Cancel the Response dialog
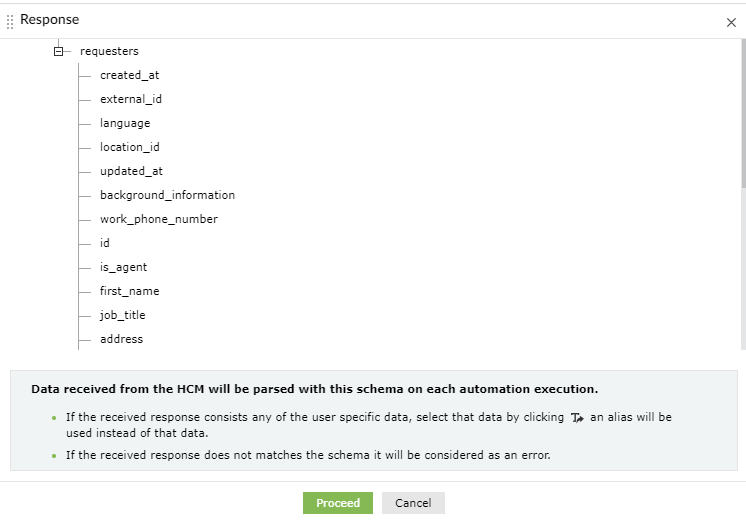Screen dimensions: 746x523 click(x=413, y=503)
